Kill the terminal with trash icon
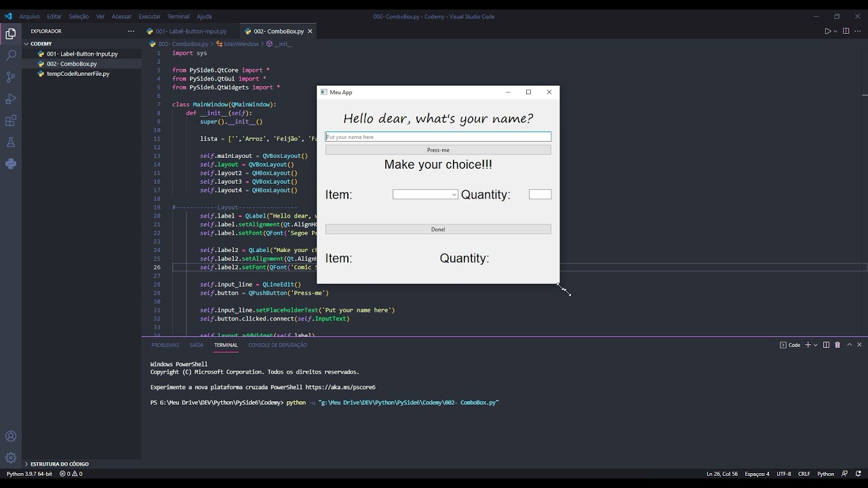 [x=837, y=345]
